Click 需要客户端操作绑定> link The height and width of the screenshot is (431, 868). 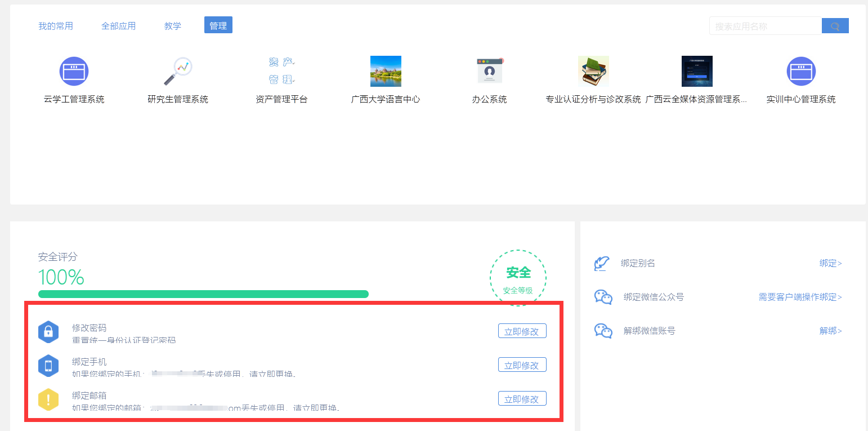(800, 297)
